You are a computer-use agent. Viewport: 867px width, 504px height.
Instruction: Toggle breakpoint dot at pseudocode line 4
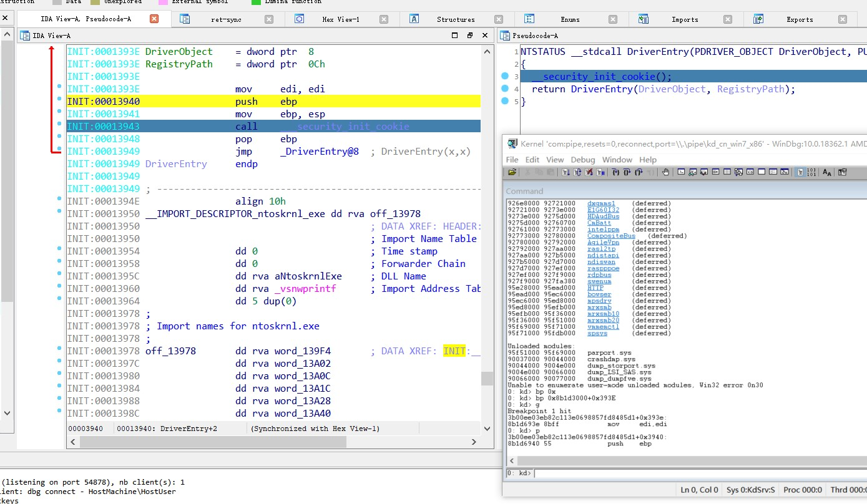click(x=504, y=89)
